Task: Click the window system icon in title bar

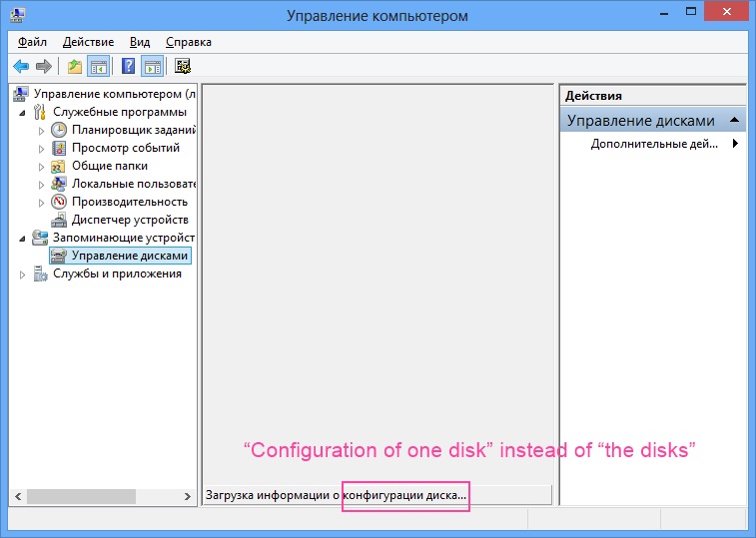Action: (x=17, y=14)
